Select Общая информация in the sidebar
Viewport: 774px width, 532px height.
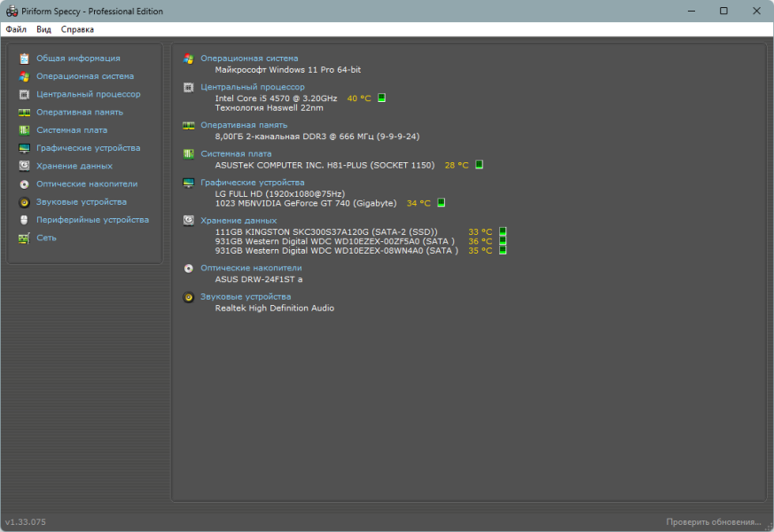79,59
